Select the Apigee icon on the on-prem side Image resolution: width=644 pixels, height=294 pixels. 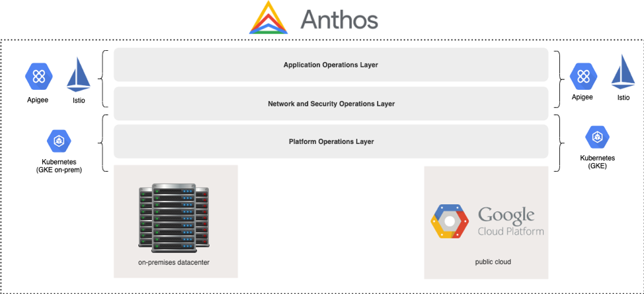pos(39,77)
